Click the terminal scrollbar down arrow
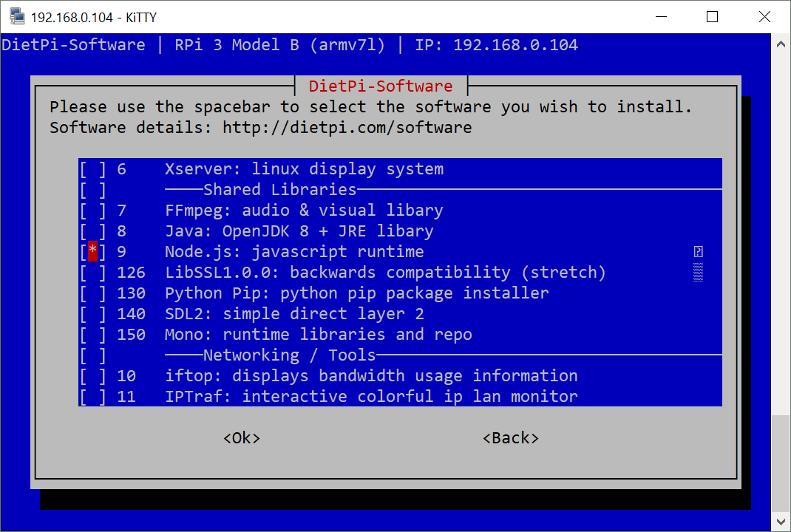The image size is (791, 532). point(781,522)
